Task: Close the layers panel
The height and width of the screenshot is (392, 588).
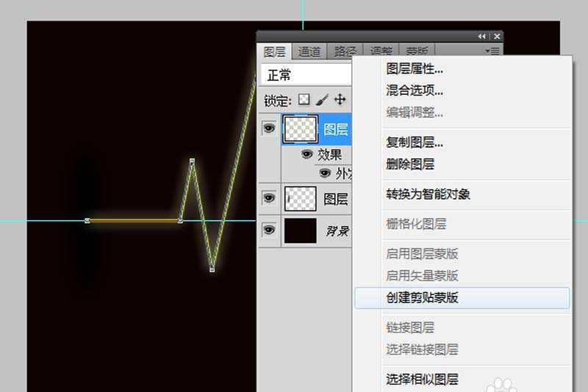Action: (497, 36)
